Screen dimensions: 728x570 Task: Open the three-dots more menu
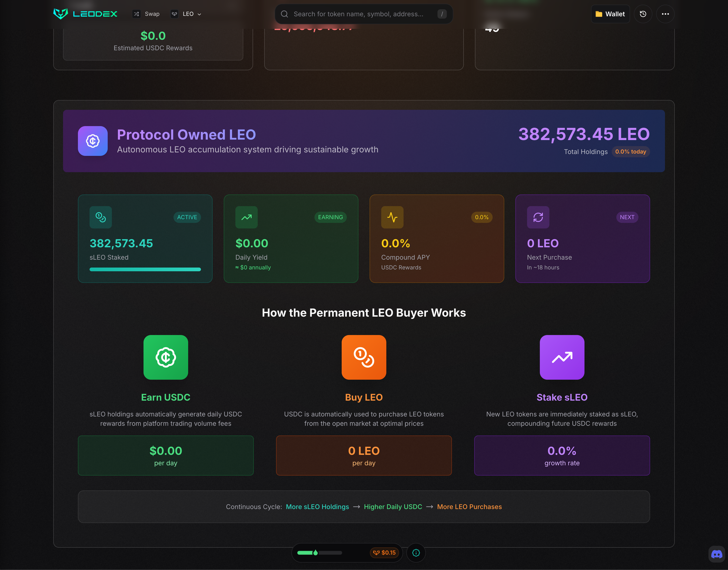click(665, 14)
